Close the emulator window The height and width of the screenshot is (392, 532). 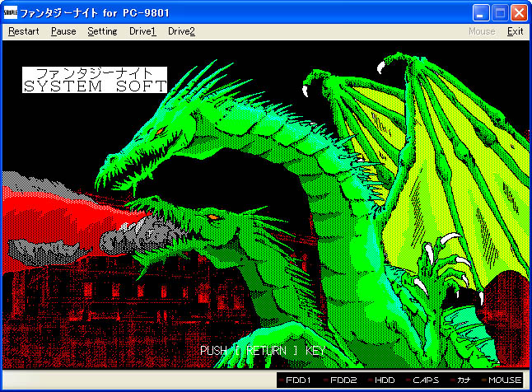519,13
